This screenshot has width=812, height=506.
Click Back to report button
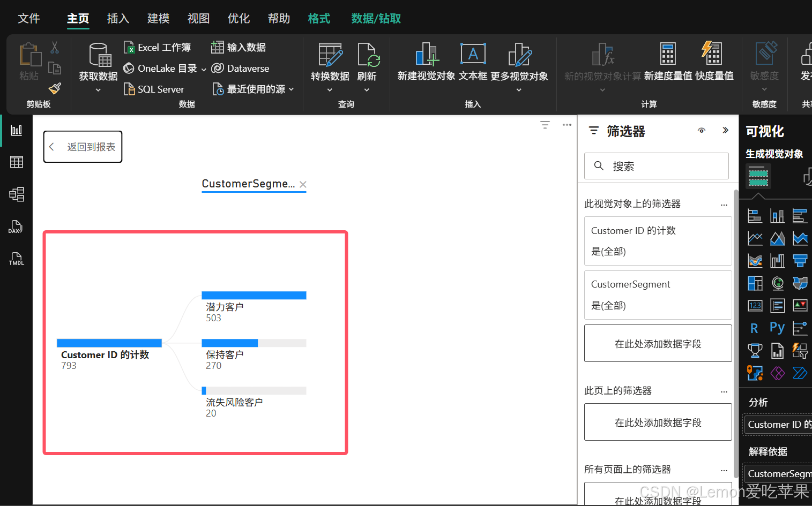point(83,147)
